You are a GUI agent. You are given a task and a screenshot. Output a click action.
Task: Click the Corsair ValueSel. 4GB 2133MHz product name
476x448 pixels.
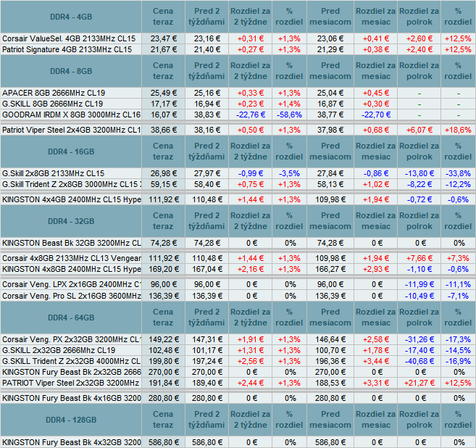[x=69, y=38]
